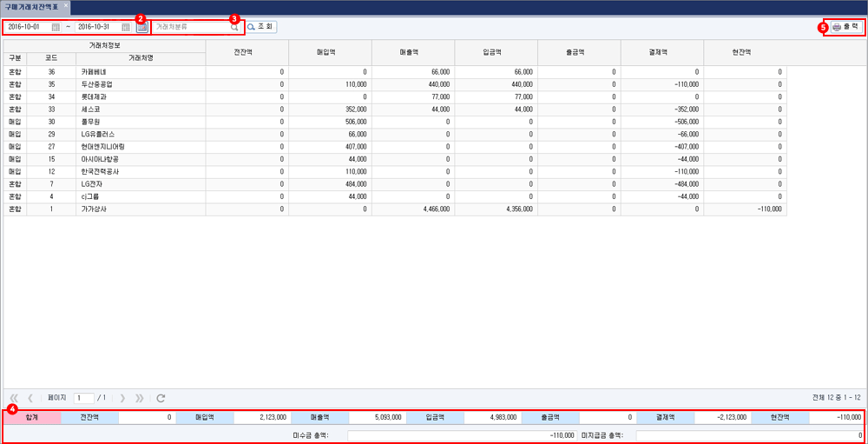
Task: Click the -506,000 결제액 cell for 풀무원
Action: pyautogui.click(x=662, y=122)
